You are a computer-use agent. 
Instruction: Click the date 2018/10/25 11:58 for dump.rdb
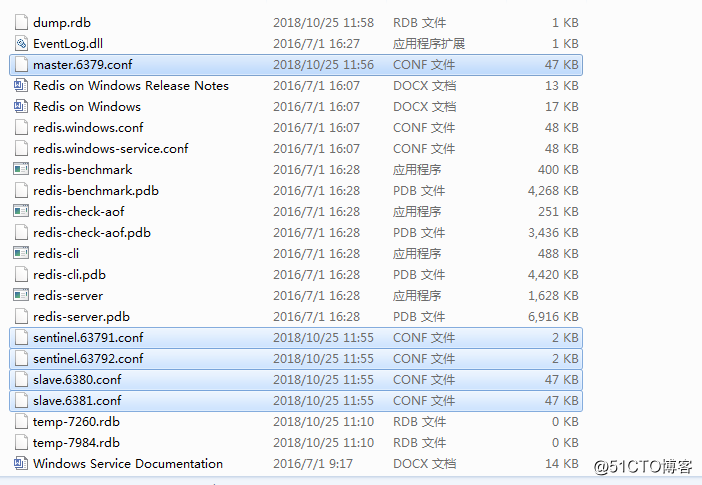coord(323,22)
